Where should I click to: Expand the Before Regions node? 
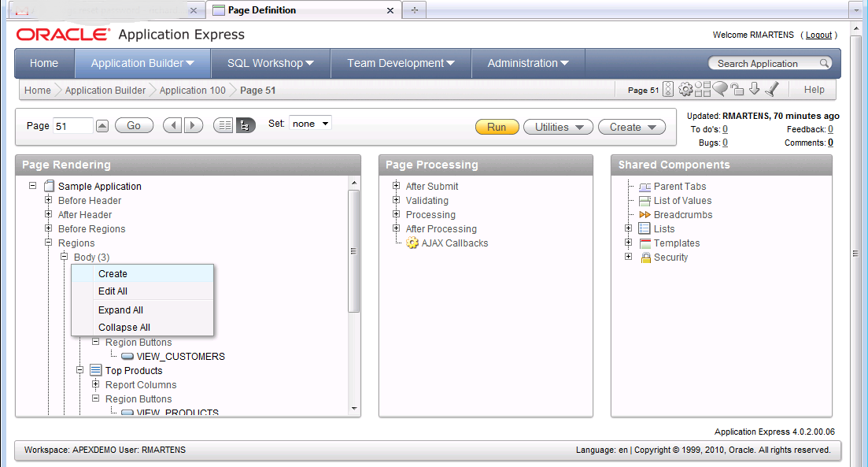coord(48,228)
